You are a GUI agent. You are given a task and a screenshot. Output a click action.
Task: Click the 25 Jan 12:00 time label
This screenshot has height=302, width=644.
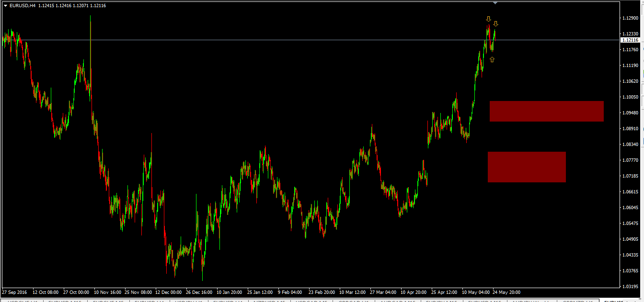coord(261,292)
